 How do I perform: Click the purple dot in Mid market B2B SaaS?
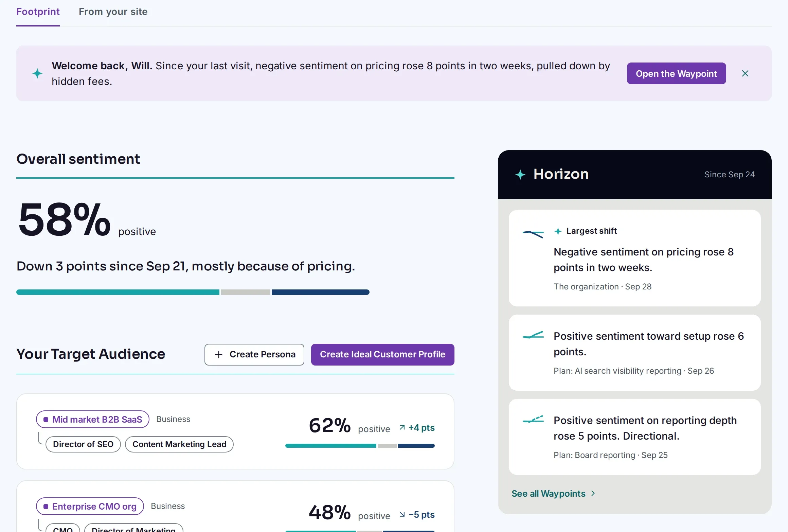tap(46, 420)
